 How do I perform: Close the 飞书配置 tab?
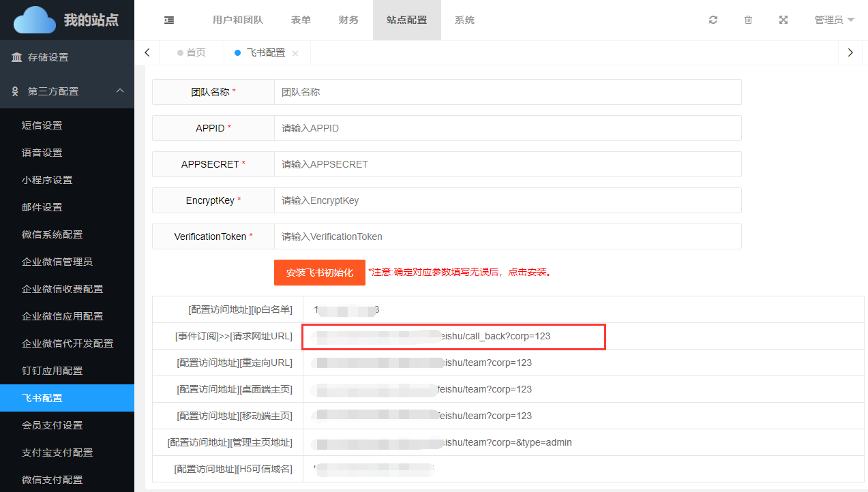[x=295, y=53]
